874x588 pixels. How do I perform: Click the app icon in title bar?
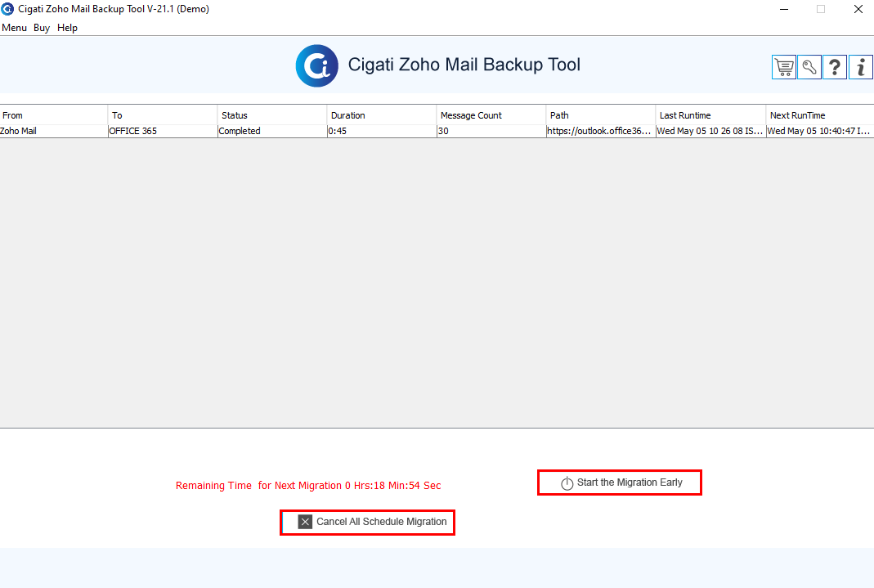point(7,9)
